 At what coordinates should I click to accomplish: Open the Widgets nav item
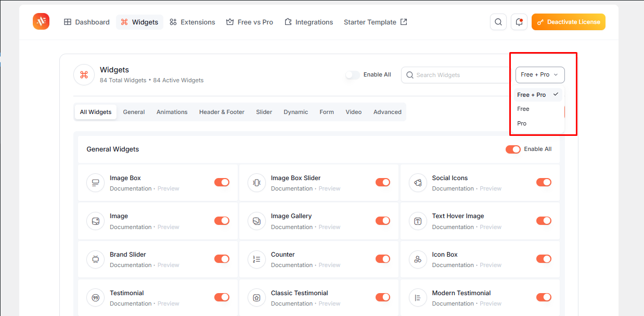point(139,22)
